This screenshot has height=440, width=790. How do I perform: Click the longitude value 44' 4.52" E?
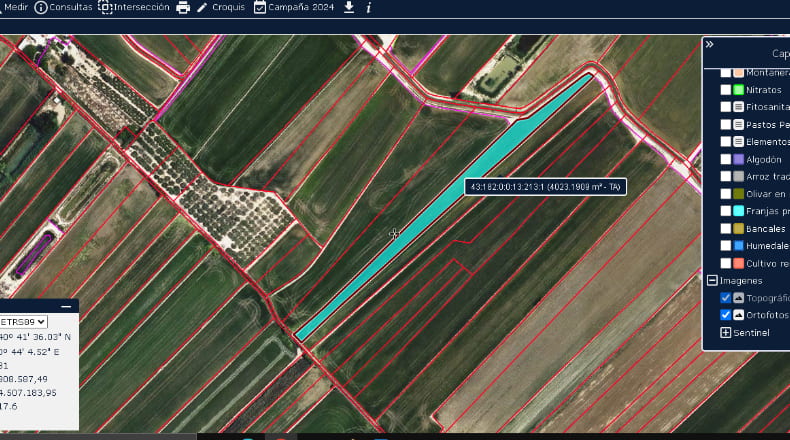(30, 352)
